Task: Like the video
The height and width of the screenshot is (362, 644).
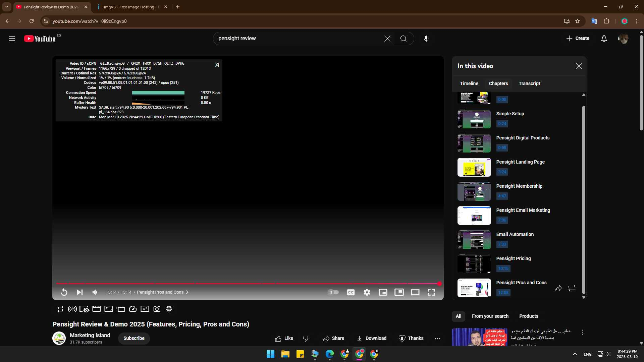Action: [284, 339]
